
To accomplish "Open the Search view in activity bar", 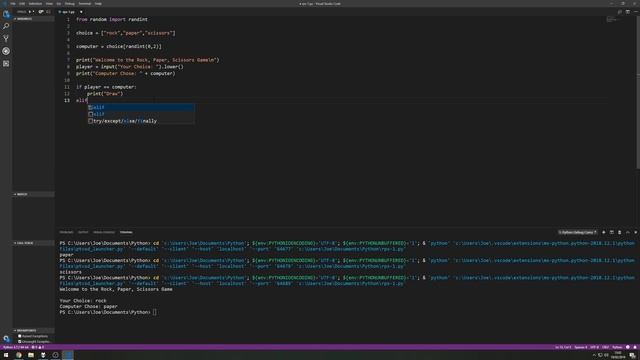I will click(6, 26).
